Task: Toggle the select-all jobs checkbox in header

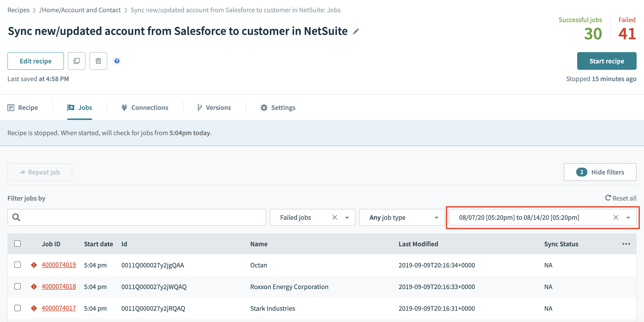Action: click(x=17, y=244)
